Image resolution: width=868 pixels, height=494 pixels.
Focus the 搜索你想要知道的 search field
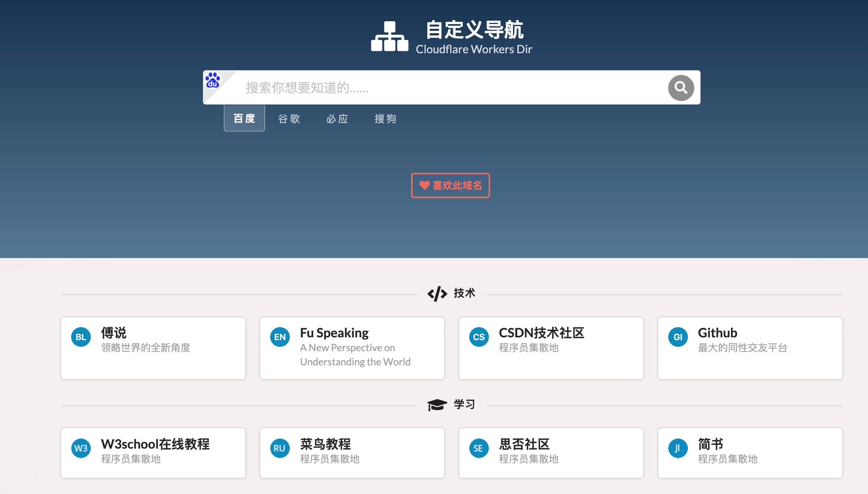click(x=450, y=88)
